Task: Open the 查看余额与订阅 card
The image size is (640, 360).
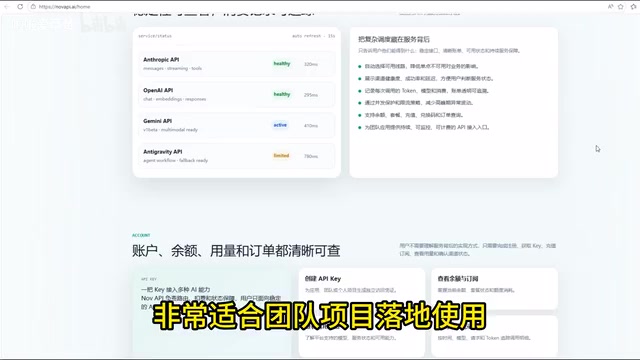Action: tap(494, 288)
